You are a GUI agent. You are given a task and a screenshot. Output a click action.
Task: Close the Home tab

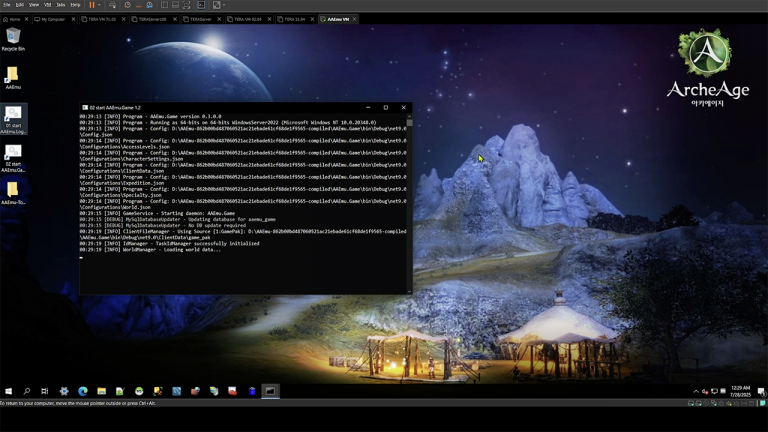(26, 19)
